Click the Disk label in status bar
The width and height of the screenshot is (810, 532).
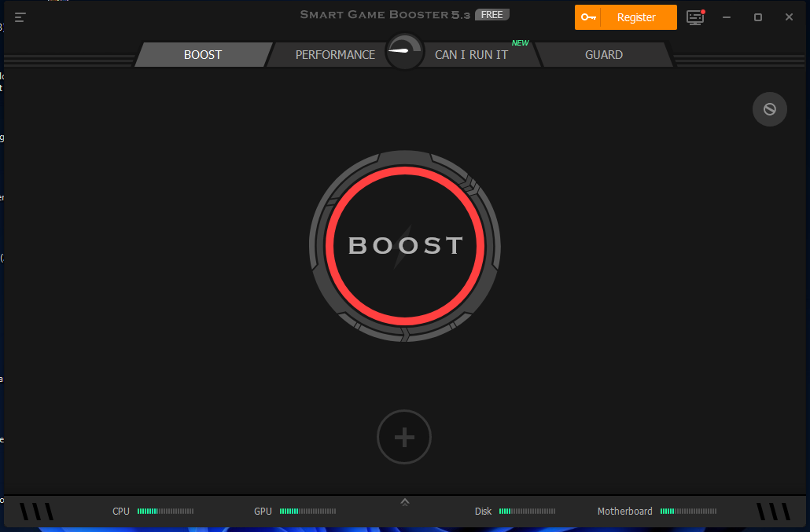(483, 512)
